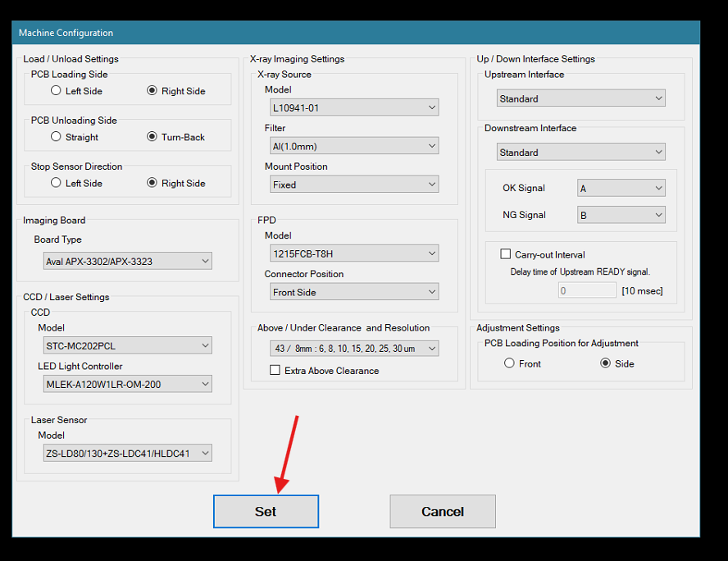Open the X-ray Source Model dropdown
The width and height of the screenshot is (728, 561).
[x=354, y=107]
